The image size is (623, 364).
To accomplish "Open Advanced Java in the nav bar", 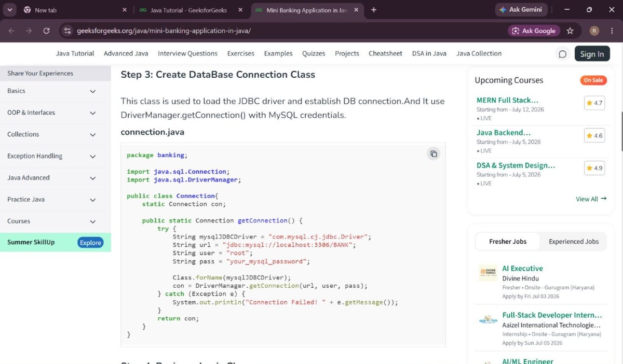I will click(126, 53).
